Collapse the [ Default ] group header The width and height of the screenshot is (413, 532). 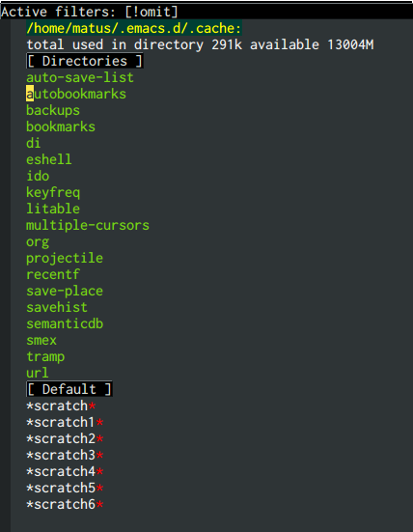coord(69,389)
